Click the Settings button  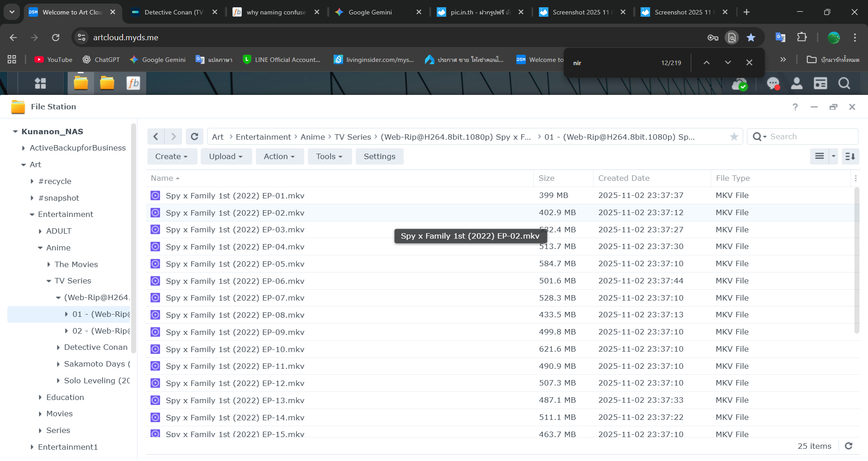[x=379, y=156]
